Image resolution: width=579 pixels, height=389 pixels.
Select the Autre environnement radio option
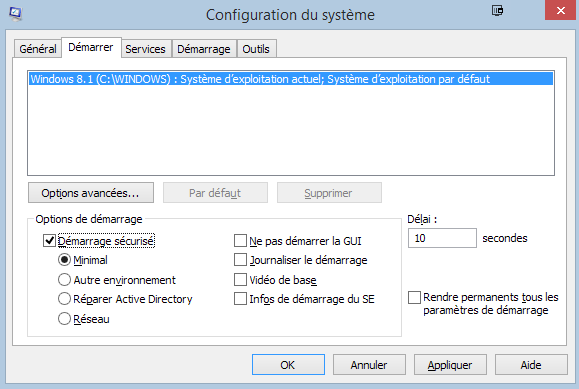64,280
